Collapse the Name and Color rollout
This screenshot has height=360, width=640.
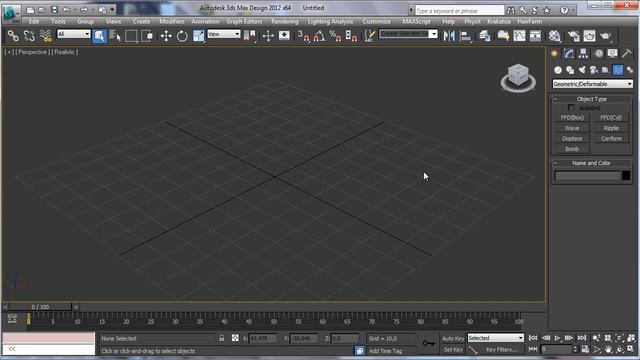[x=591, y=163]
